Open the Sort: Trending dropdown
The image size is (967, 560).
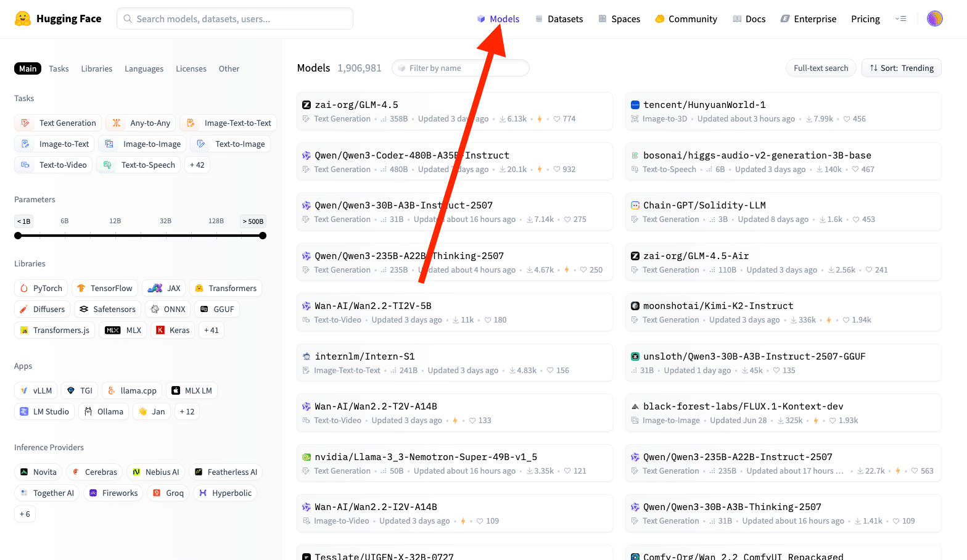pos(901,68)
